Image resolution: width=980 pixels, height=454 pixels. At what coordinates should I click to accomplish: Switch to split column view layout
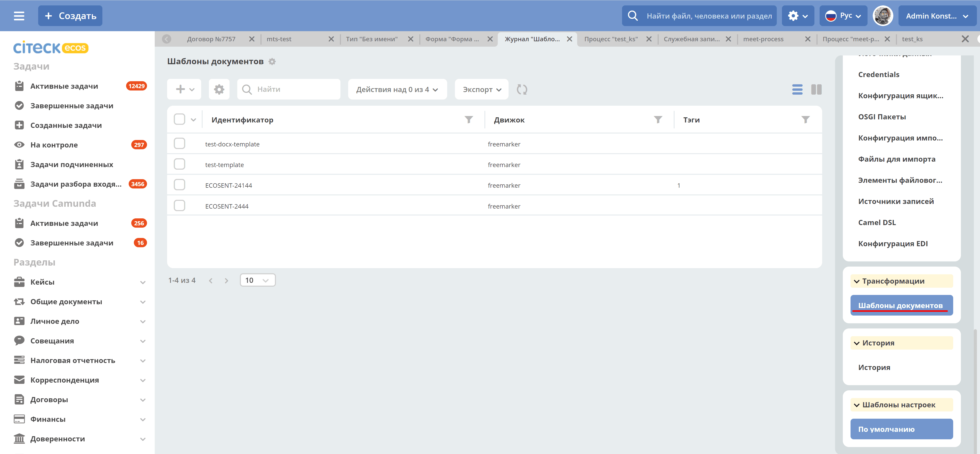[x=816, y=89]
